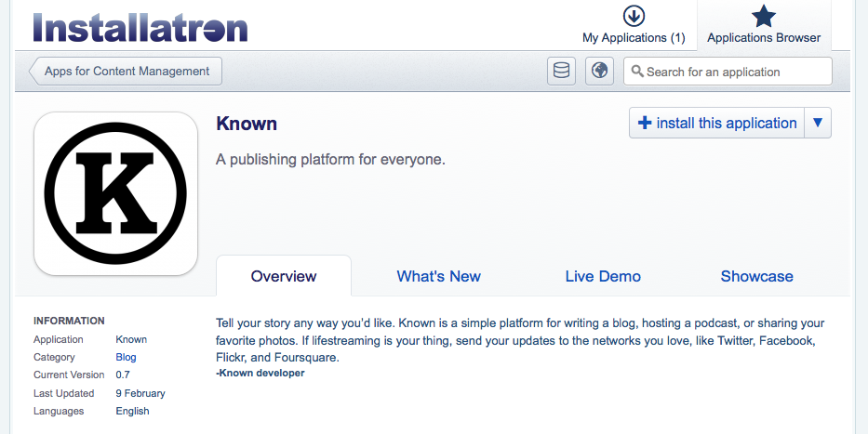Viewport: 868px width, 434px height.
Task: Click the INFORMATION heading
Action: click(69, 321)
